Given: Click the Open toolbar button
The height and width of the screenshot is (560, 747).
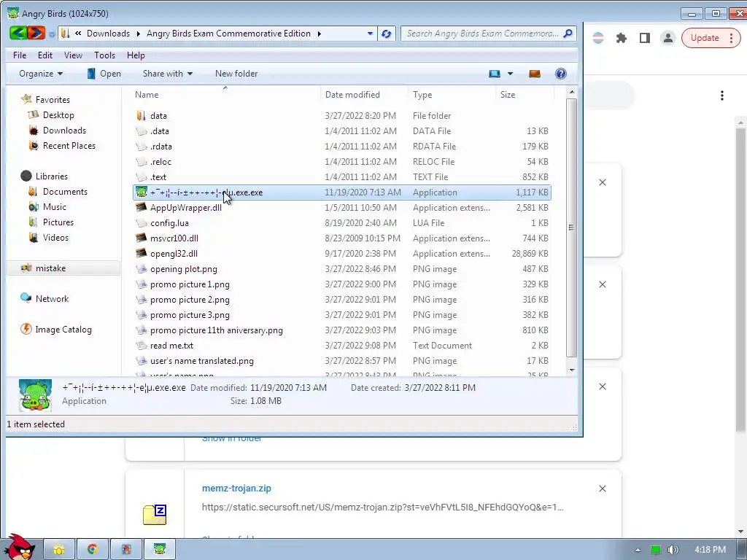Looking at the screenshot, I should (104, 74).
